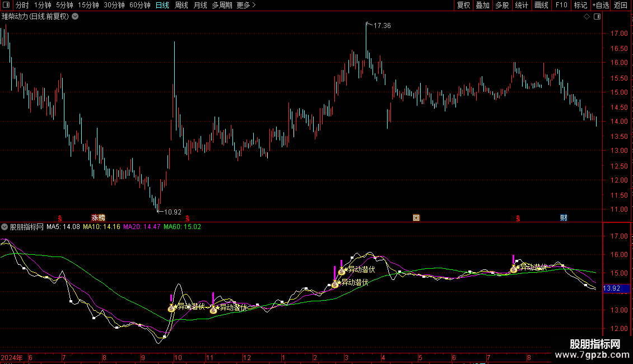Click the 13.92 current value tag
This screenshot has width=633, height=364.
pyautogui.click(x=616, y=288)
